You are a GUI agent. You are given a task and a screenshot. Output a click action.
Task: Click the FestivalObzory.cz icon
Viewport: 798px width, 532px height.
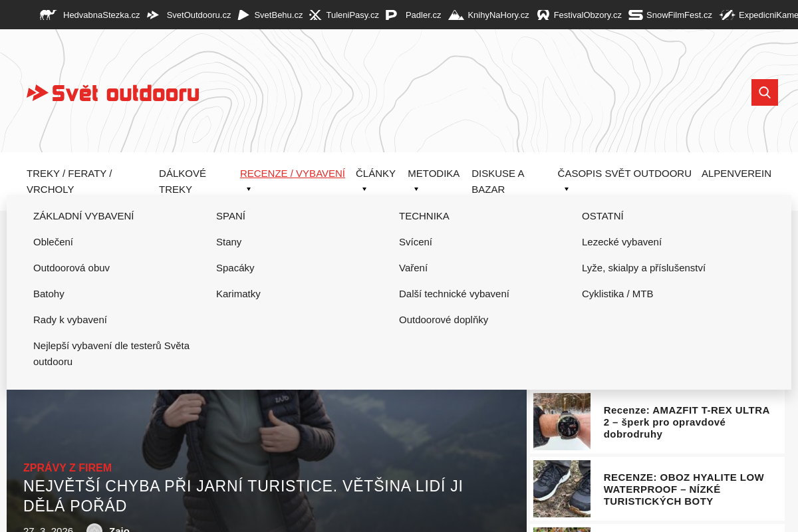543,14
